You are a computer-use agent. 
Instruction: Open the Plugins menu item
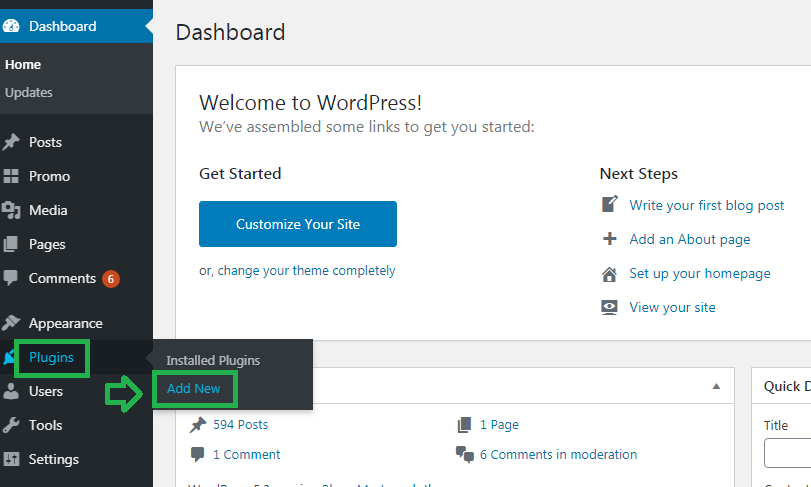[x=51, y=358]
